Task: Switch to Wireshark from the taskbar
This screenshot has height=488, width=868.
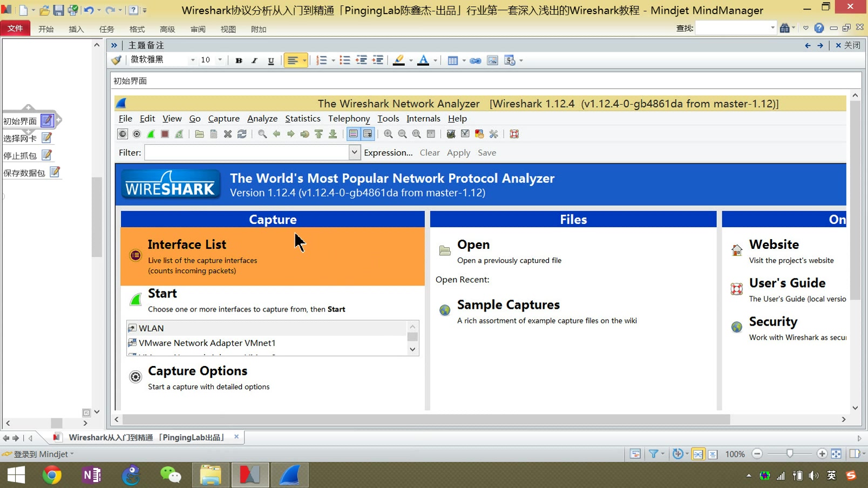Action: (290, 475)
